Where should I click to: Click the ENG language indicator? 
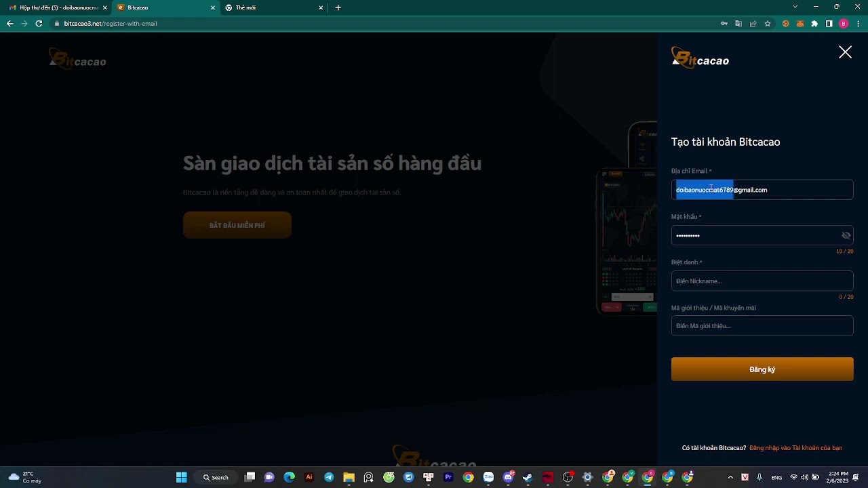click(x=776, y=477)
